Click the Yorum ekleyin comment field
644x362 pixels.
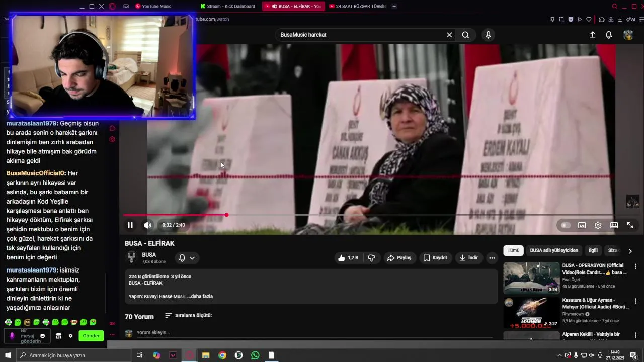tap(314, 333)
